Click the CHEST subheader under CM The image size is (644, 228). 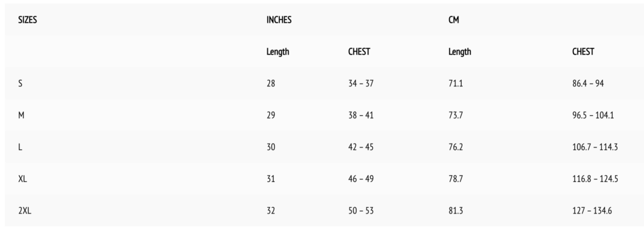click(583, 52)
